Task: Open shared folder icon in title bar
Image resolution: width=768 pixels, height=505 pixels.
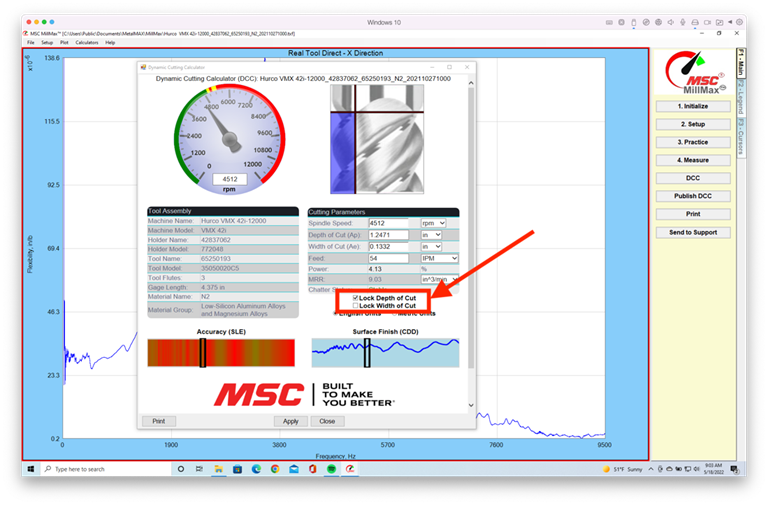Action: (720, 22)
